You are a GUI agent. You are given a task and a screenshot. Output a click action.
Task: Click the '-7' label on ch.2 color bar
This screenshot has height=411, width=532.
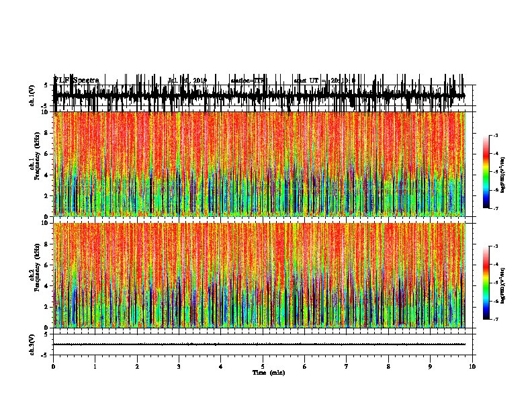point(496,319)
